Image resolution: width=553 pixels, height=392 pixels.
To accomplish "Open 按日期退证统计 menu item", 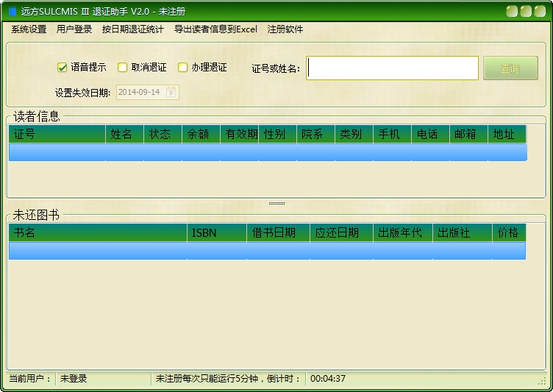I will (133, 29).
